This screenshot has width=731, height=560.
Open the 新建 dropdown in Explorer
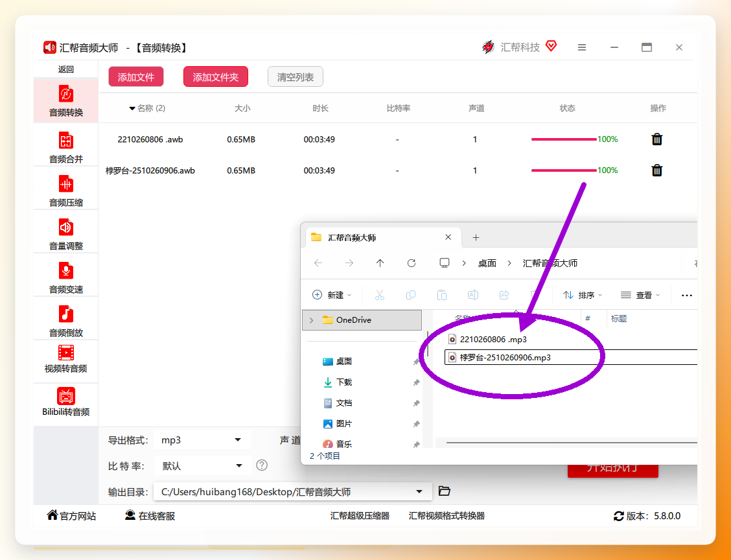tap(331, 295)
